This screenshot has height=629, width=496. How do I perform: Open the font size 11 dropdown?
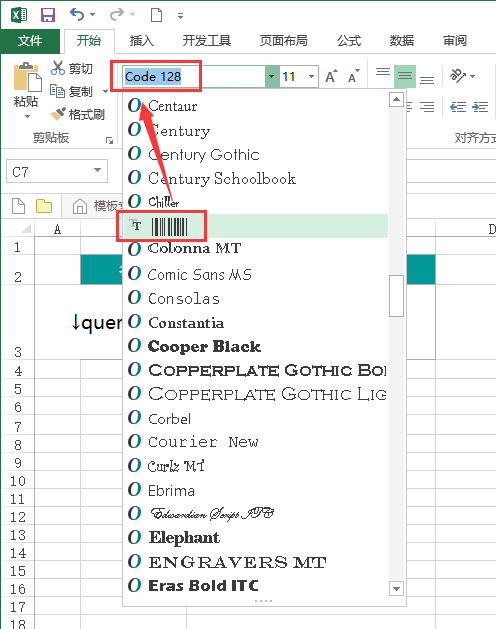coord(311,76)
